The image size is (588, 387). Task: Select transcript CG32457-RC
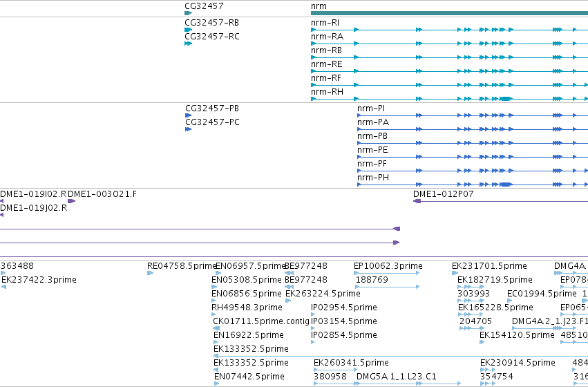(212, 37)
